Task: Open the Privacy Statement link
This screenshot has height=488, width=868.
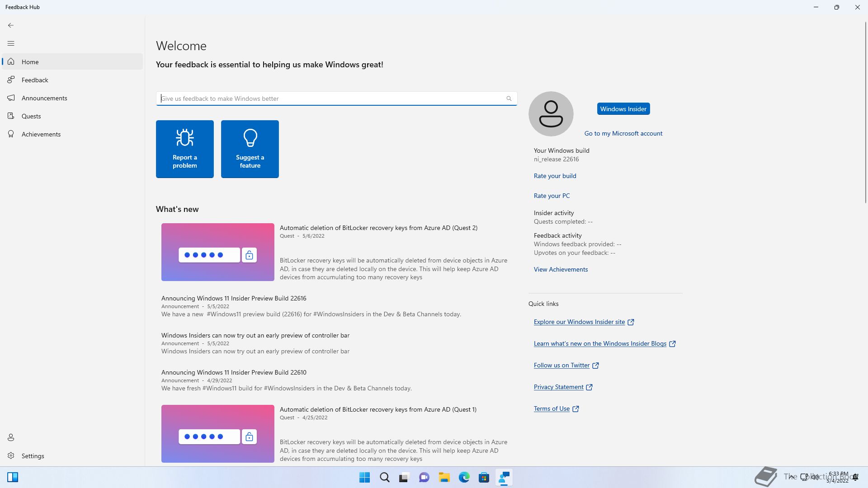Action: click(x=558, y=387)
